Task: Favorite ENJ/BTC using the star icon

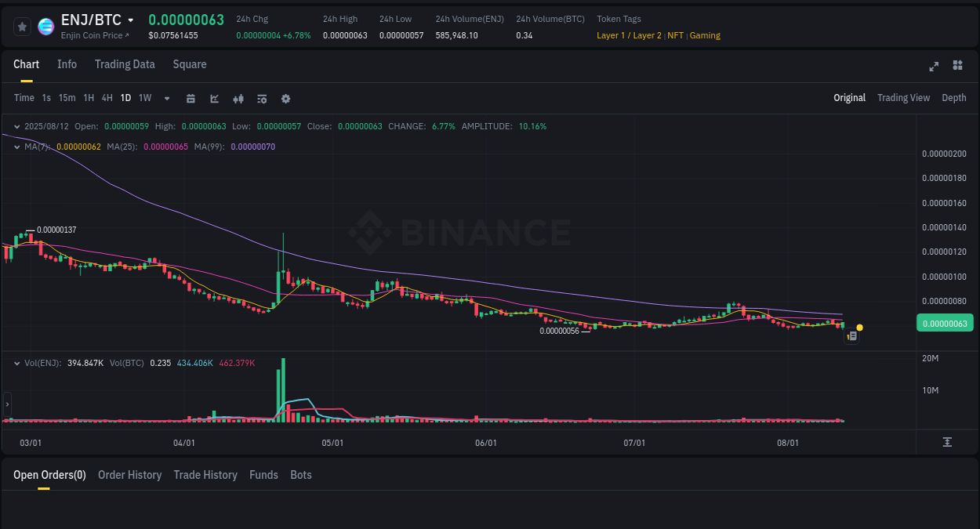Action: (22, 26)
